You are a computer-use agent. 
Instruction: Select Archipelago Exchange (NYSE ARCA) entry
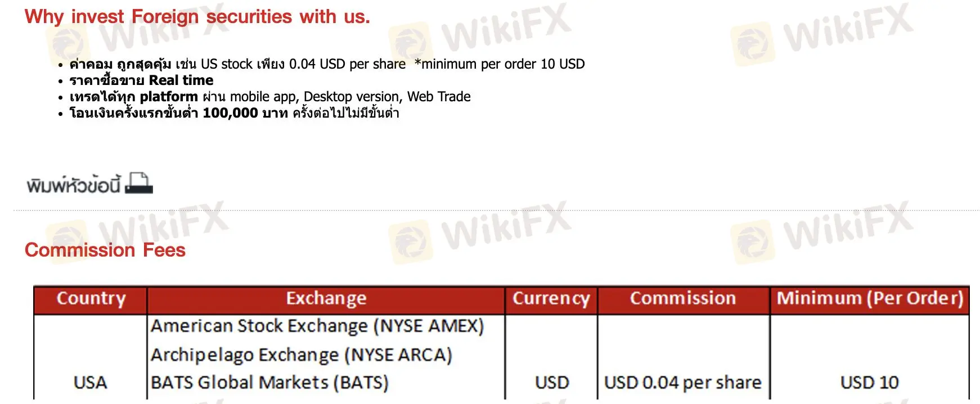pos(302,355)
